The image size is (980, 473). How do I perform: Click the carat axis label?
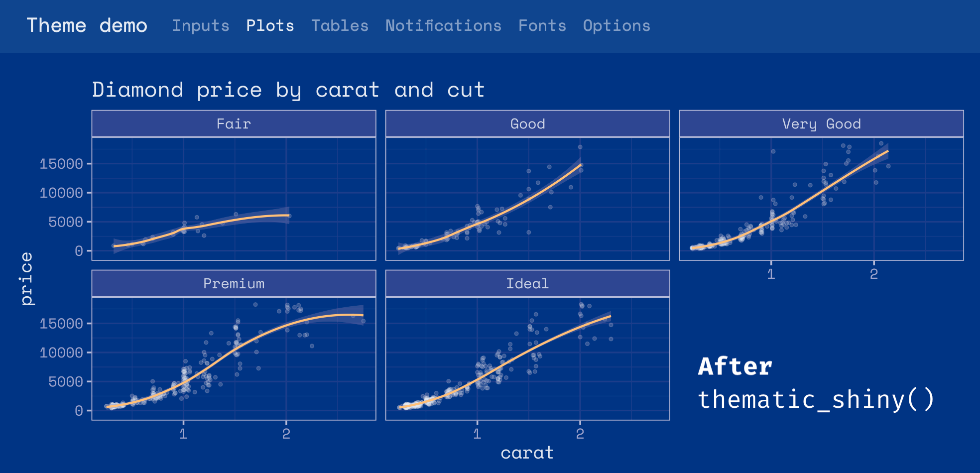[527, 452]
